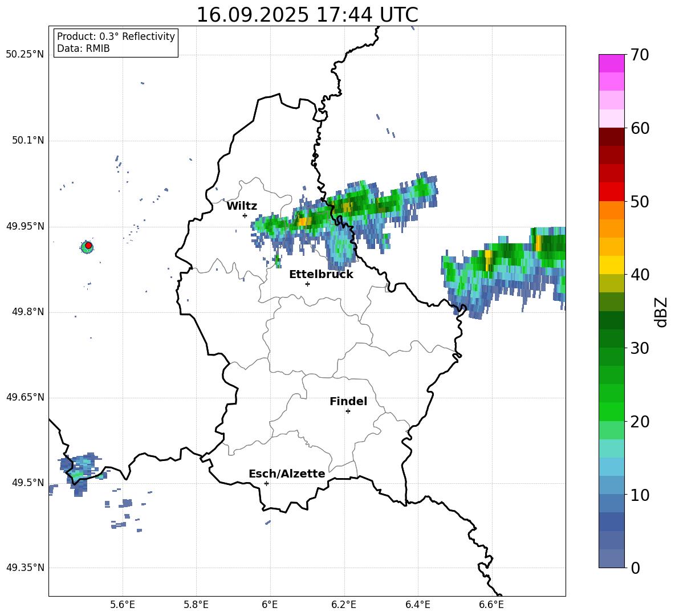This screenshot has height=616, width=675.
Task: Click the dark maroon colorbar segment below 60
Action: click(611, 137)
